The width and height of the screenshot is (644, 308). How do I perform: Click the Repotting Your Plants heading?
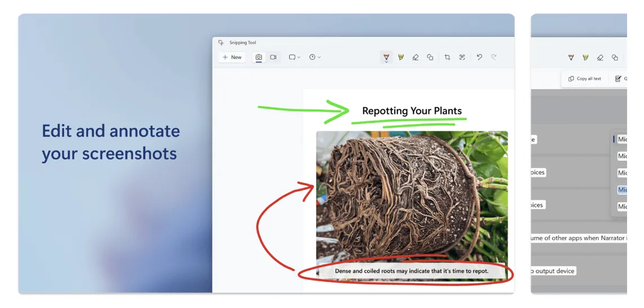pos(412,111)
